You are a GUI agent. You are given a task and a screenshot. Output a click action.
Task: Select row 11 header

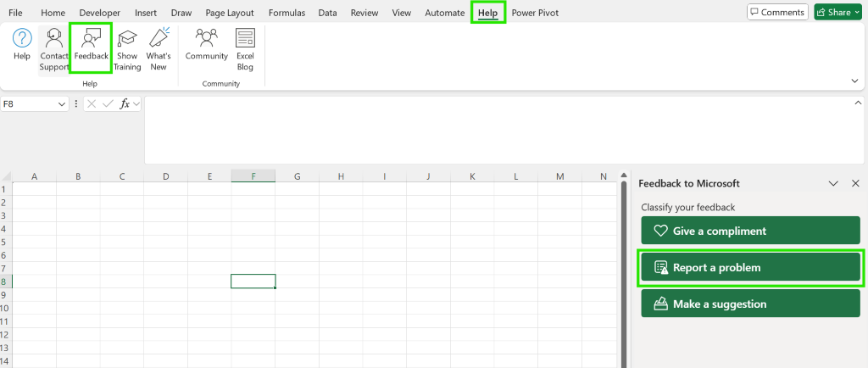click(6, 321)
